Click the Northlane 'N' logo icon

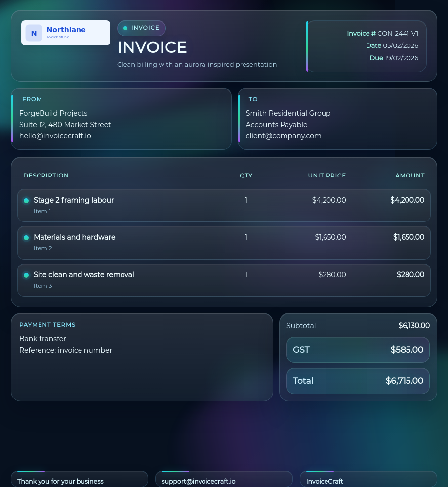[34, 33]
